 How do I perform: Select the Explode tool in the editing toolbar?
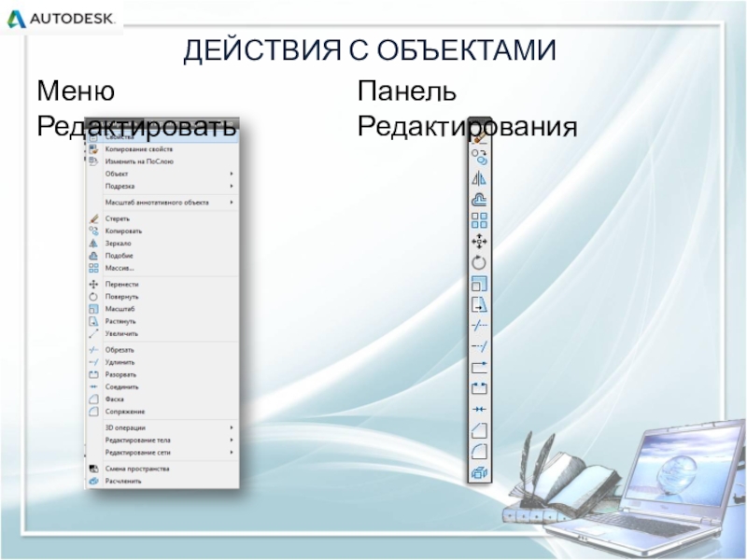[x=479, y=472]
